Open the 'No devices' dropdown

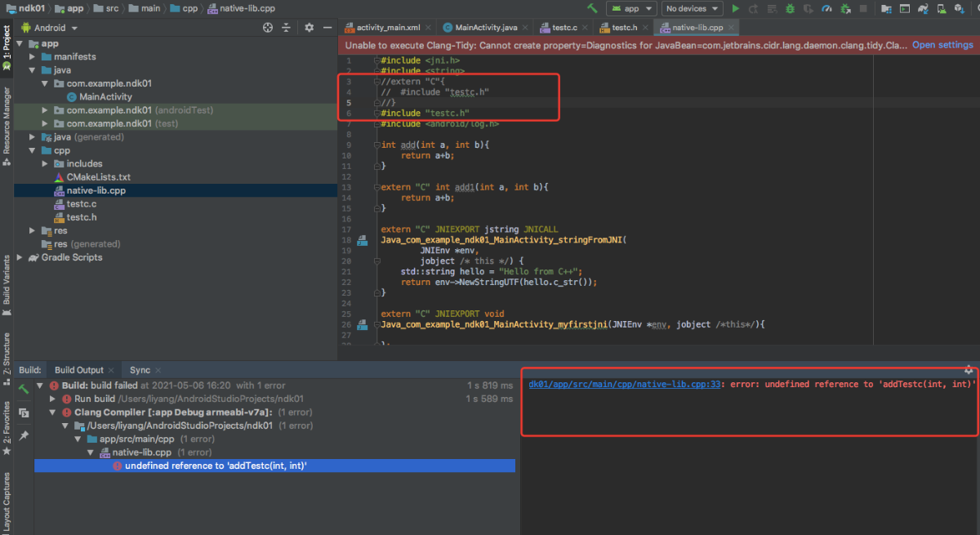click(692, 8)
